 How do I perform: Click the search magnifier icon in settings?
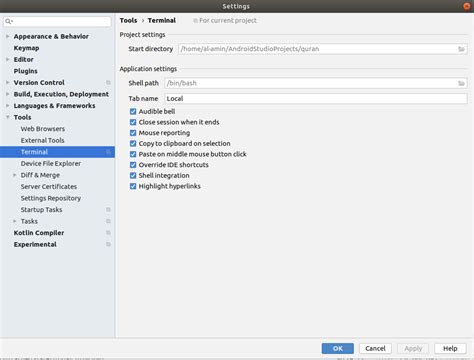coord(8,21)
